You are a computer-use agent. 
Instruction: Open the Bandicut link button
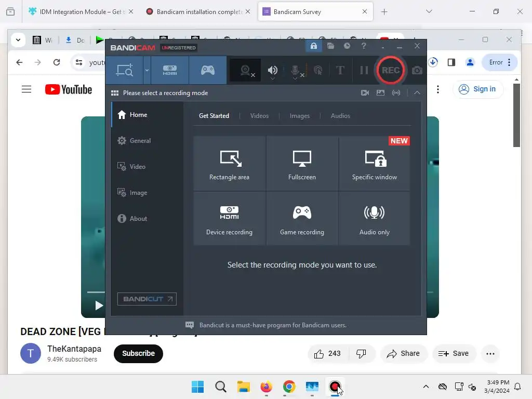pyautogui.click(x=147, y=299)
